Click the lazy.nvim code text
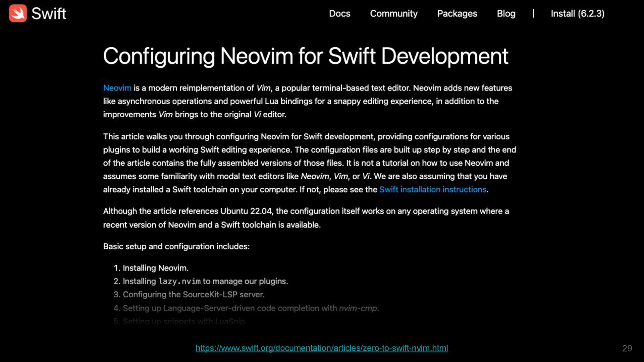This screenshot has width=644, height=362. tap(179, 281)
